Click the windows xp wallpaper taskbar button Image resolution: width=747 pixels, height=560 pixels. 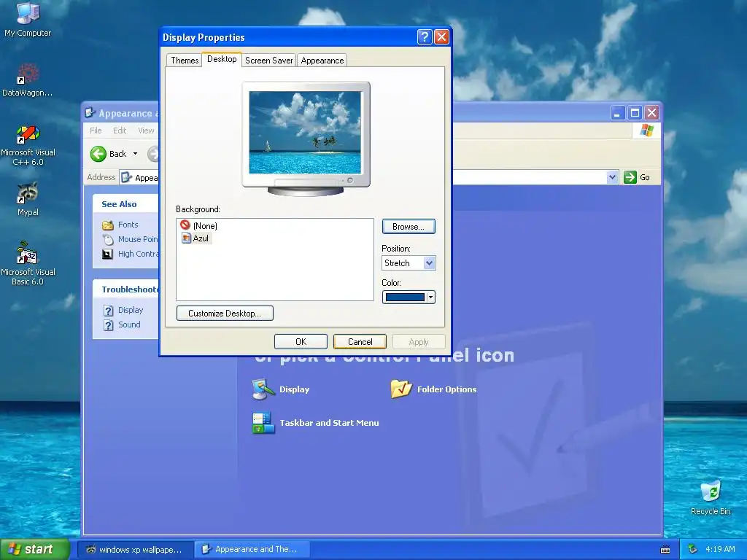tap(135, 550)
